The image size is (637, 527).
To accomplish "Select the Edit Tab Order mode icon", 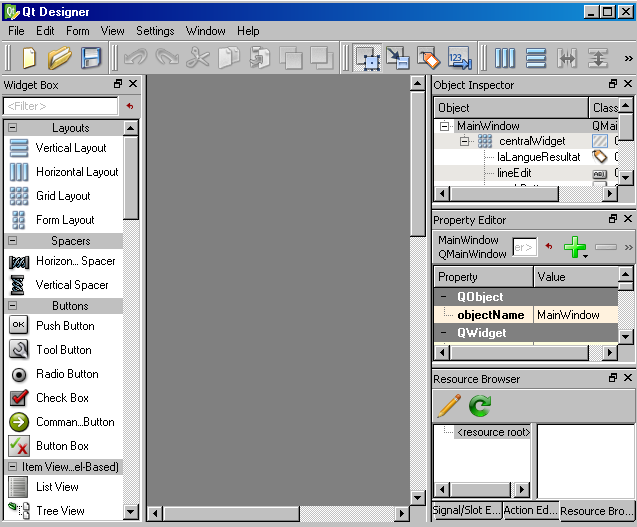I will click(459, 58).
